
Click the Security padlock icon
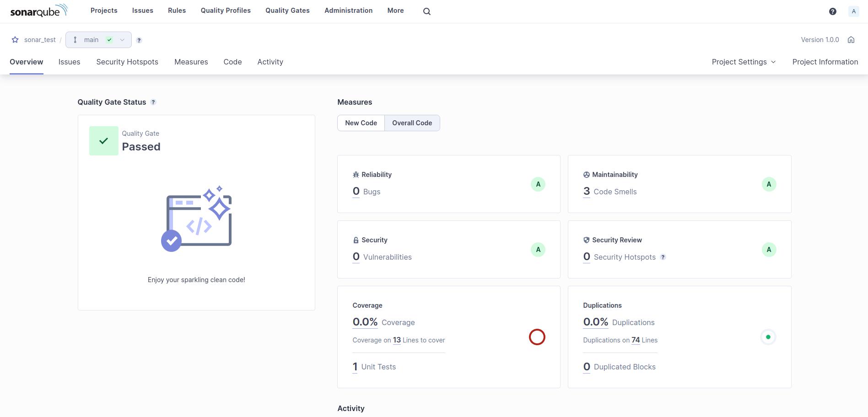click(356, 240)
